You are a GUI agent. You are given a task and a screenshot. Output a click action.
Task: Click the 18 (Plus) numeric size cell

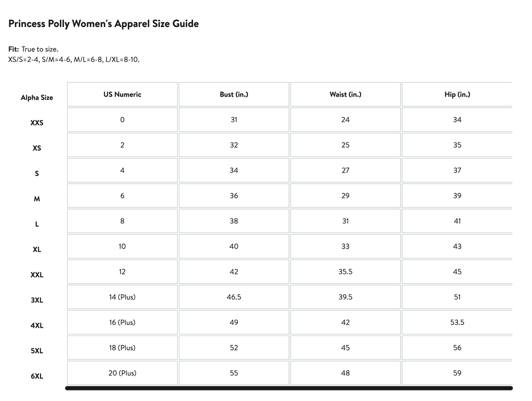click(122, 347)
